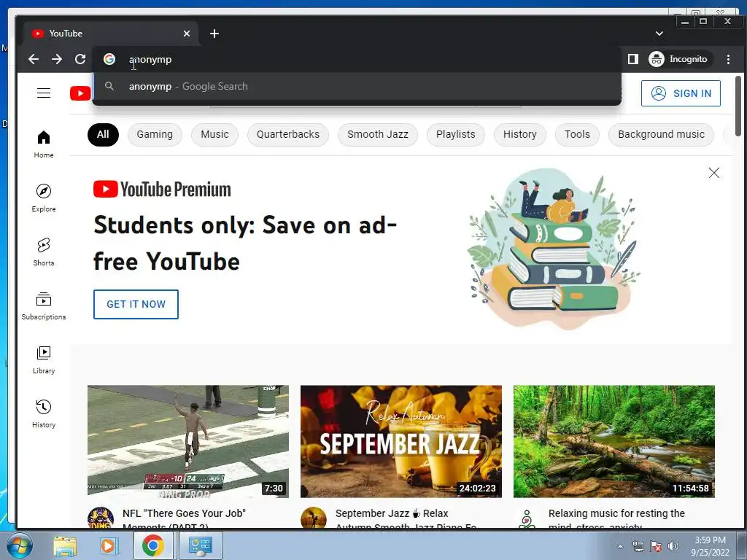Click the Incognito indicator
This screenshot has width=747, height=560.
click(679, 59)
